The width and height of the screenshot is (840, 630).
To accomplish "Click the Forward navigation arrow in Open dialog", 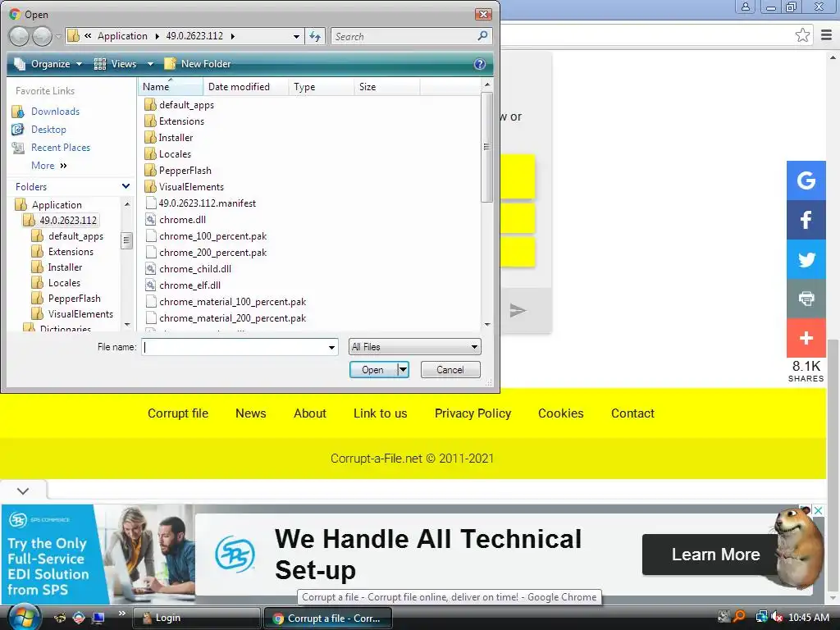I will point(42,36).
